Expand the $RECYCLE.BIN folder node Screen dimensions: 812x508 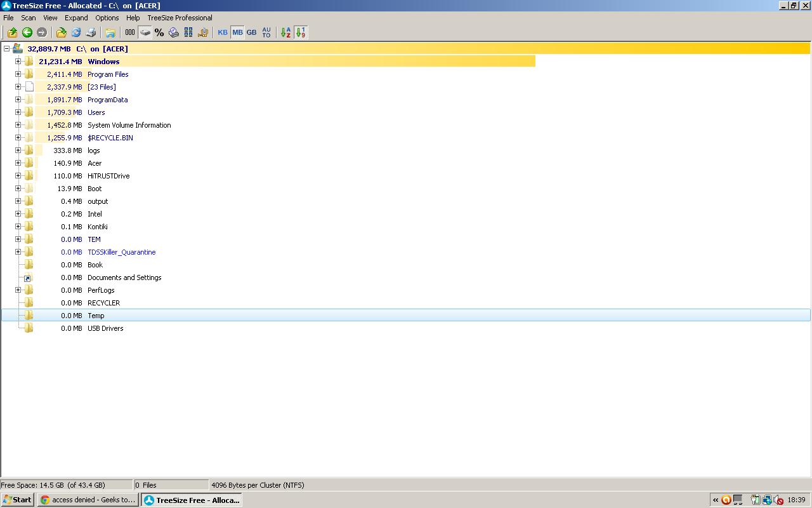coord(18,138)
